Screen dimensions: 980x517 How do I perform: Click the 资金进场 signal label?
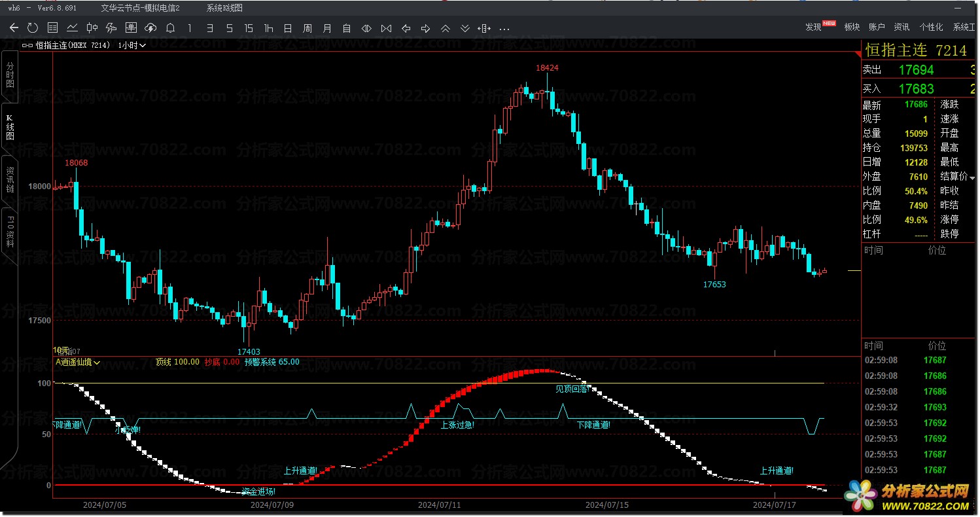(x=258, y=491)
